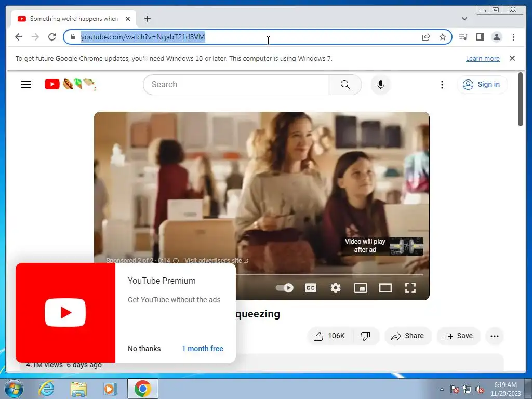Like the video with 106K likes
532x399 pixels.
click(x=329, y=336)
